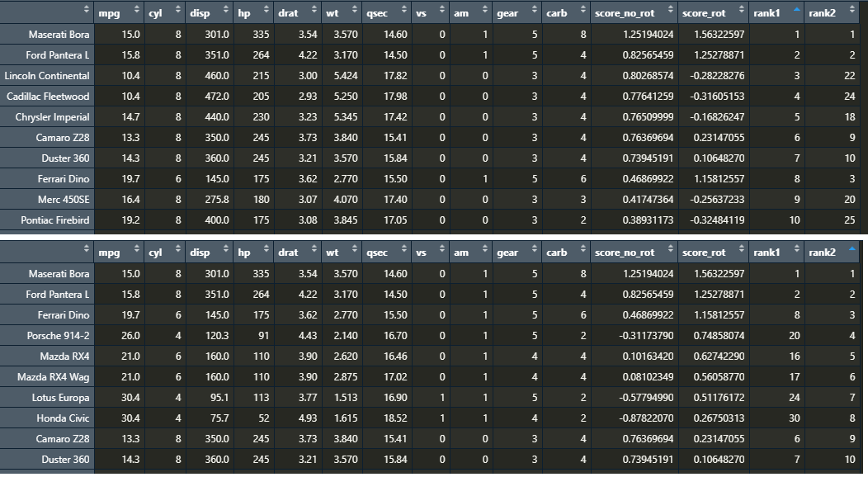Select Maserati Bora in the top table
Viewport: 868px width, 477px height.
tap(59, 35)
